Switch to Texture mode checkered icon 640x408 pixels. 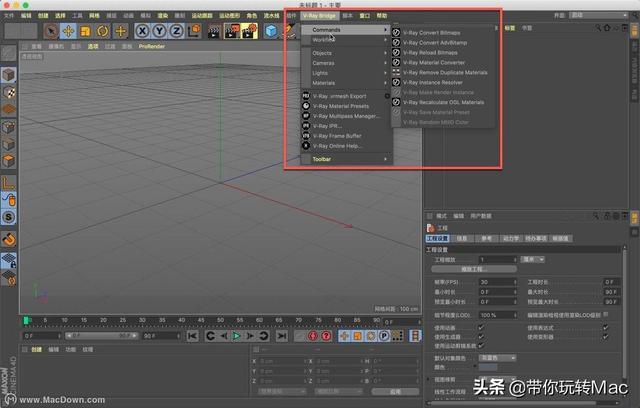9,92
